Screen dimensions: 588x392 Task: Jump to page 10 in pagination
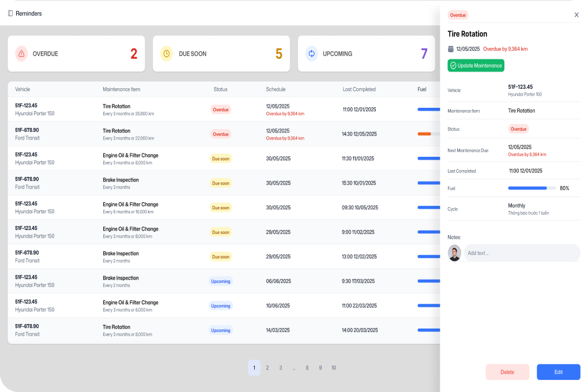pyautogui.click(x=333, y=367)
